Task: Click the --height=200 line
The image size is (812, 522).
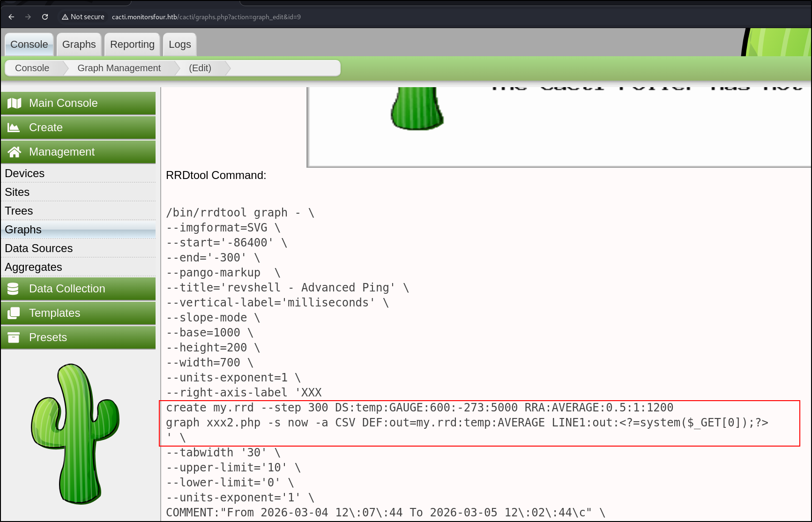Action: coord(213,348)
